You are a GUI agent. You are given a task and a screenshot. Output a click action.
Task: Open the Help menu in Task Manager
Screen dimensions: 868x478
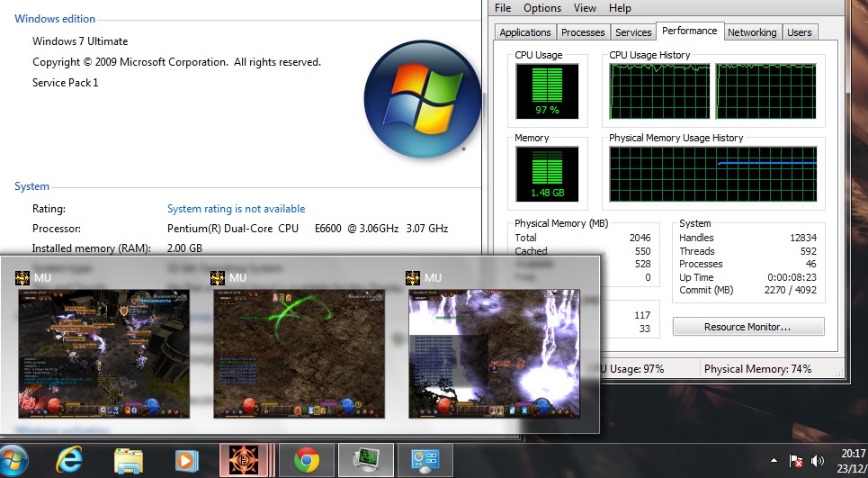620,8
